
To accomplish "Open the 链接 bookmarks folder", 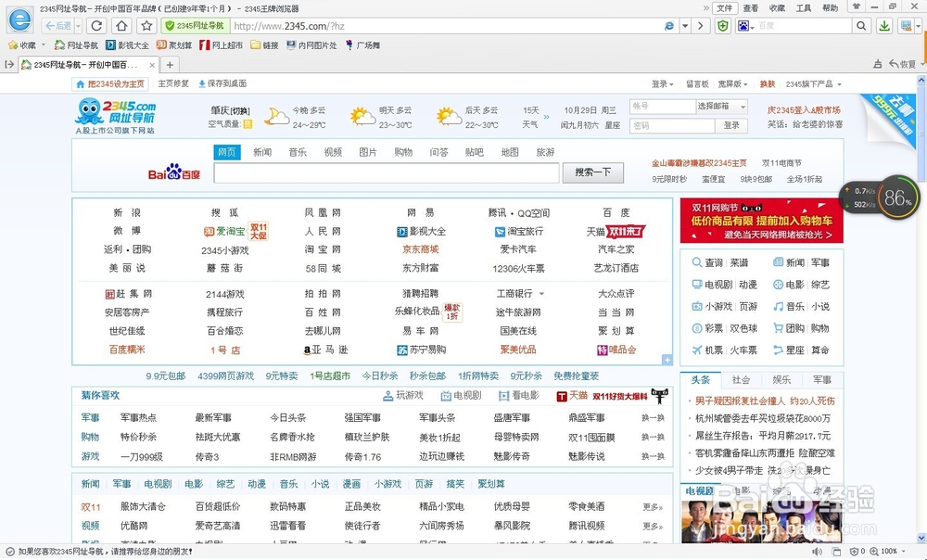I will click(264, 45).
